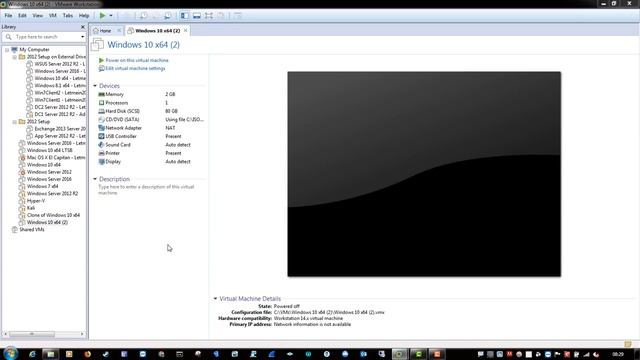Select the Windows 10 x64 (2) tab
640x360 pixels.
click(x=157, y=31)
